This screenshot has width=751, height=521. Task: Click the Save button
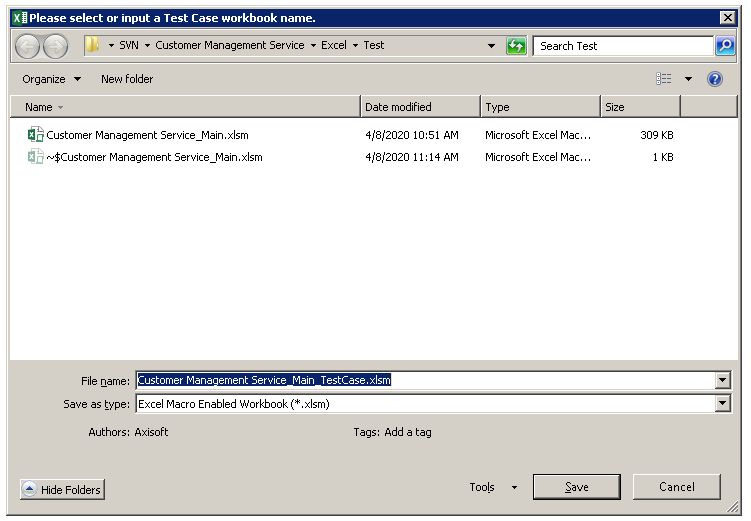(x=577, y=487)
